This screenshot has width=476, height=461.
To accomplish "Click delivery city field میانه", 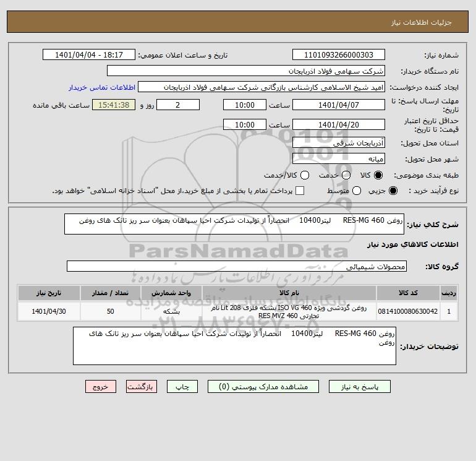I will click(339, 158).
